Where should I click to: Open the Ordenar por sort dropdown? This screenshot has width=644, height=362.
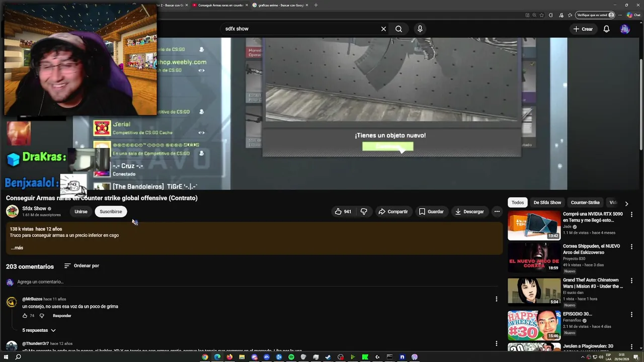point(82,265)
